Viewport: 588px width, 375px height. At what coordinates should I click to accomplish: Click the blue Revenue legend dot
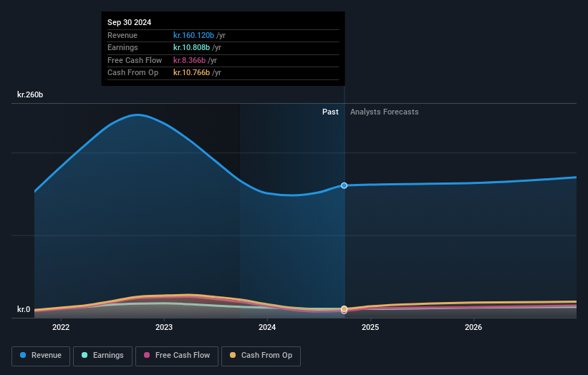tap(23, 355)
